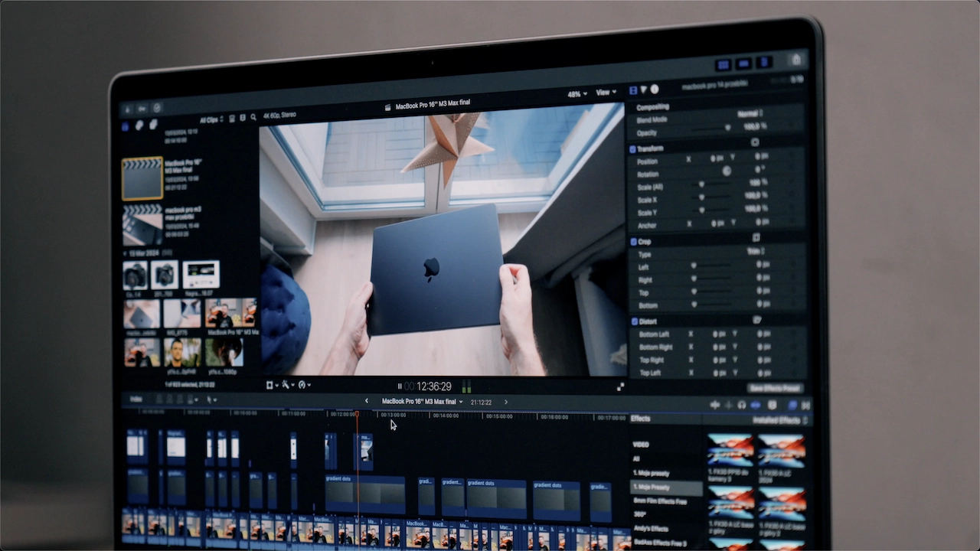980x551 pixels.
Task: Click the Crop on-screen control icon
Action: coord(756,238)
